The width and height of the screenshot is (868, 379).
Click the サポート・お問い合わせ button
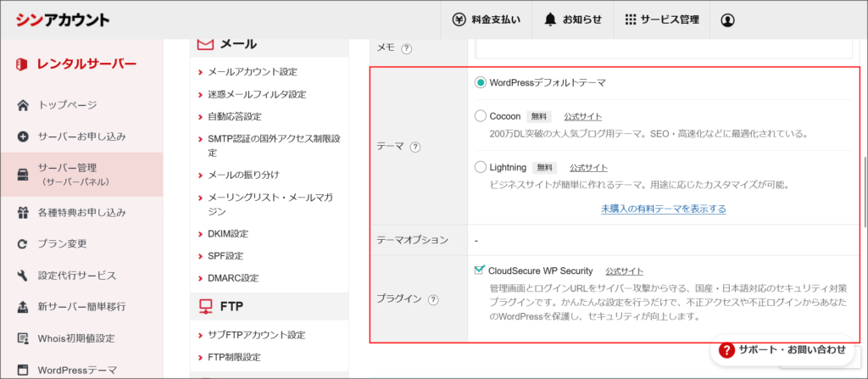coord(782,349)
